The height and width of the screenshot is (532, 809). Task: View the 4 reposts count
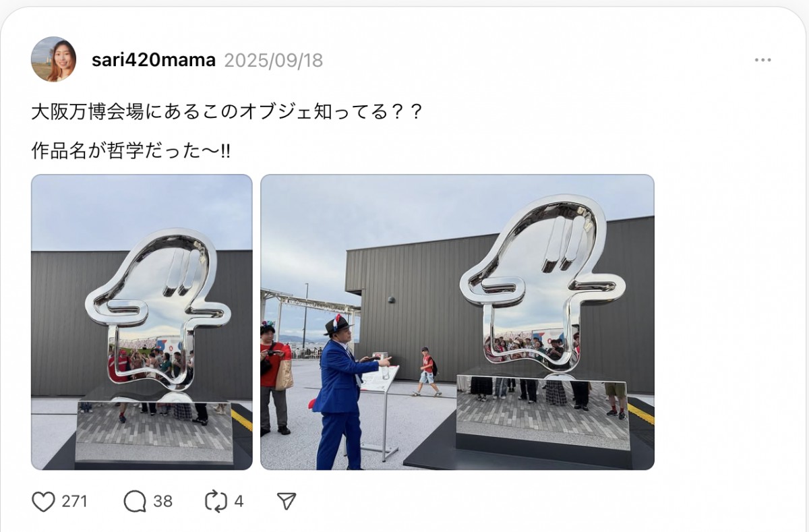click(239, 502)
